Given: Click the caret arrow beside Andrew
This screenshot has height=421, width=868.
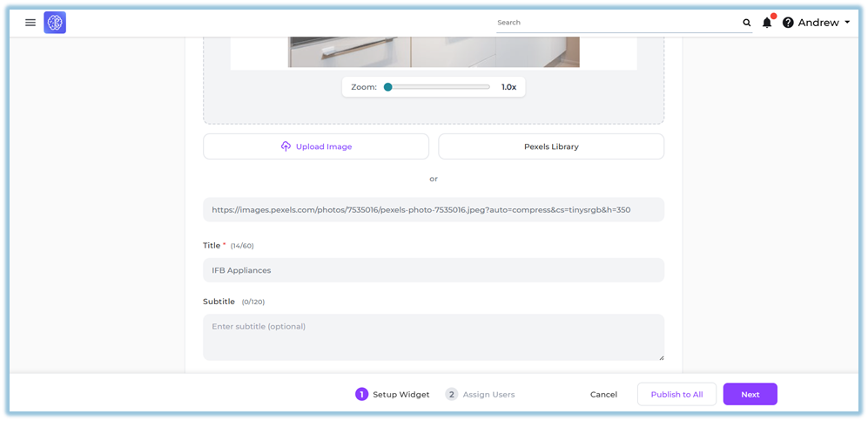Looking at the screenshot, I should [x=847, y=23].
